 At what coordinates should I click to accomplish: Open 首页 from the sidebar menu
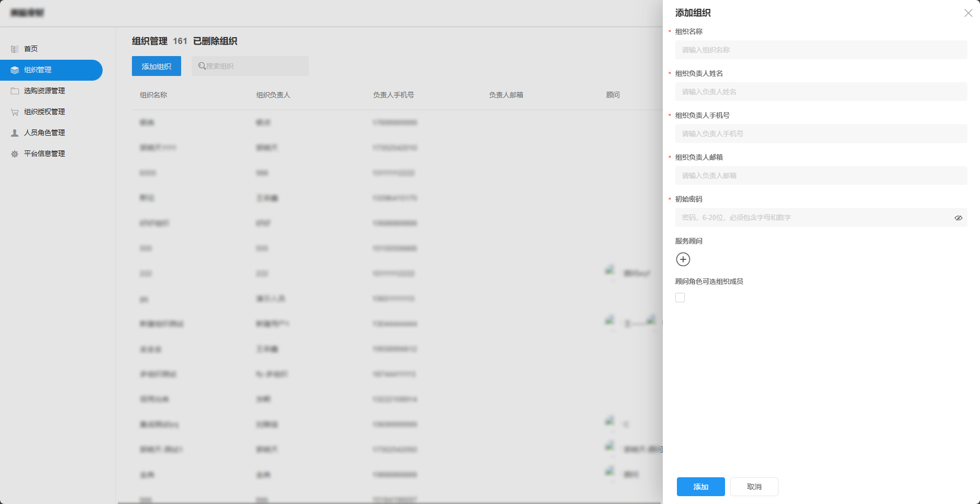pos(31,49)
